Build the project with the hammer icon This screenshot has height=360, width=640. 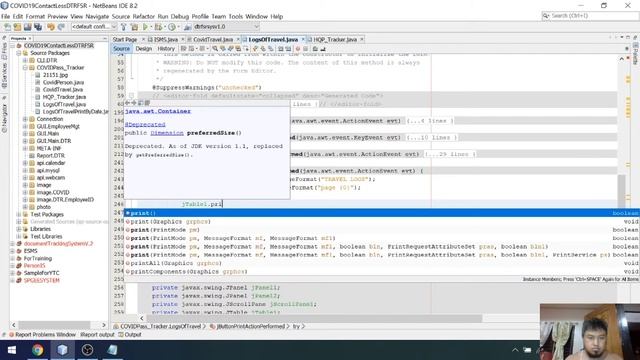pyautogui.click(x=123, y=27)
